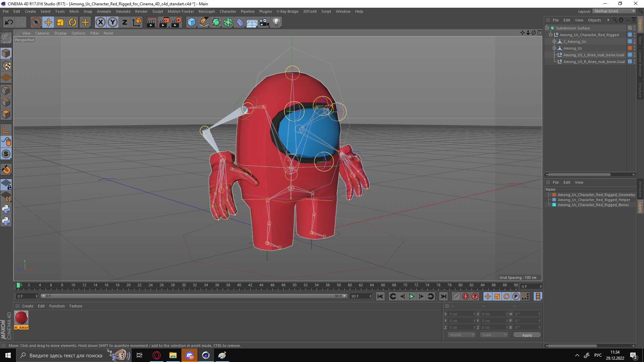The height and width of the screenshot is (362, 644).
Task: Activate the Rotate tool
Action: 72,22
